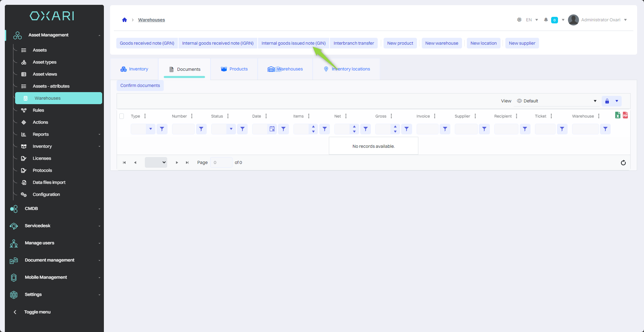The height and width of the screenshot is (332, 644).
Task: Click the gear icon near language selector
Action: (519, 20)
